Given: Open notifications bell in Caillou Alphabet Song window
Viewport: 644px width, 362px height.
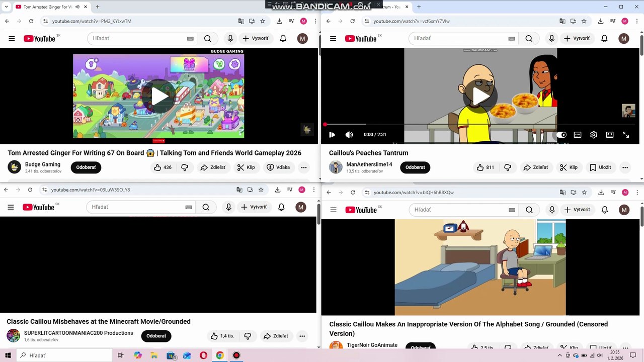Looking at the screenshot, I should 605,210.
